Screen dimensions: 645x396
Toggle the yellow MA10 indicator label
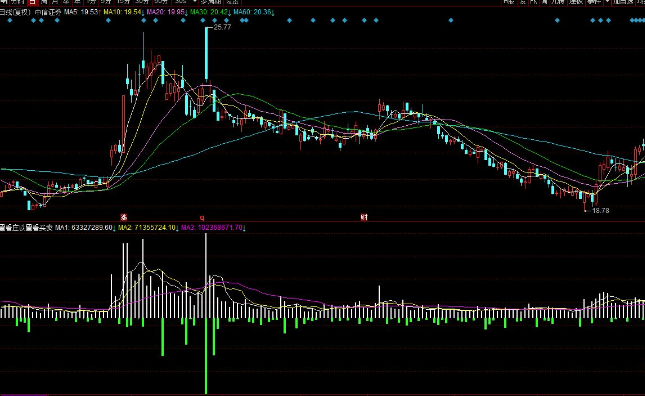pyautogui.click(x=123, y=12)
